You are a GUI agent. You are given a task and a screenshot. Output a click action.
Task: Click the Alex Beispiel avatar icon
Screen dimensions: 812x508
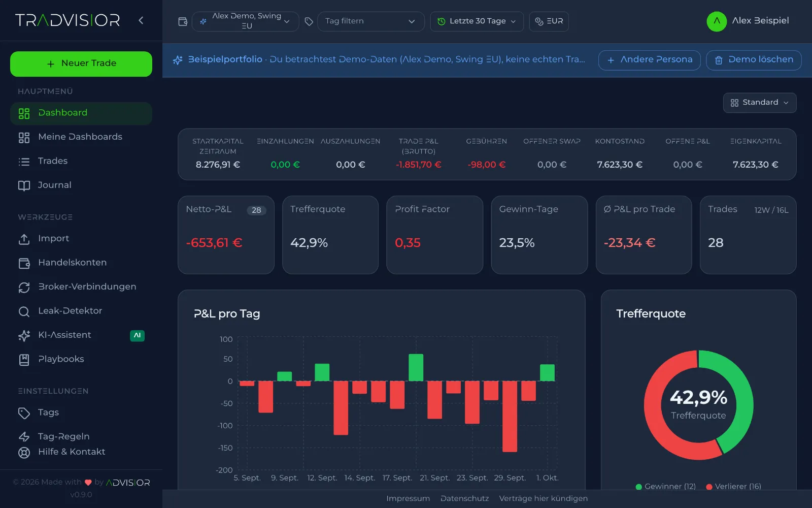[x=717, y=21]
